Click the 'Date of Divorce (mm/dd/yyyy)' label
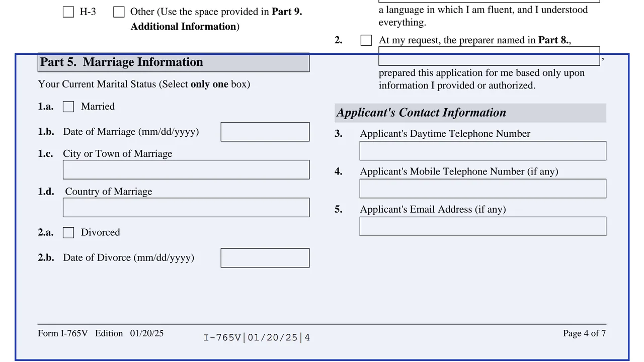 click(x=128, y=257)
